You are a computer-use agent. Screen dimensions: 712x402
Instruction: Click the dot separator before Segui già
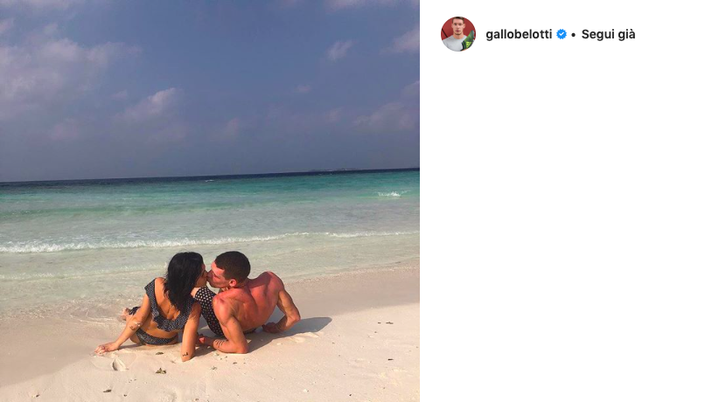573,35
